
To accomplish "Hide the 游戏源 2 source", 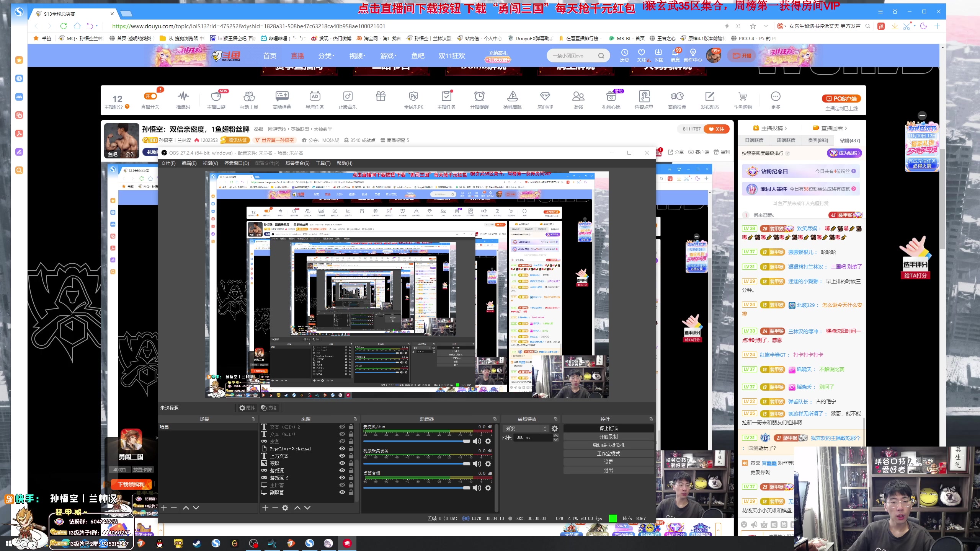I will point(342,478).
